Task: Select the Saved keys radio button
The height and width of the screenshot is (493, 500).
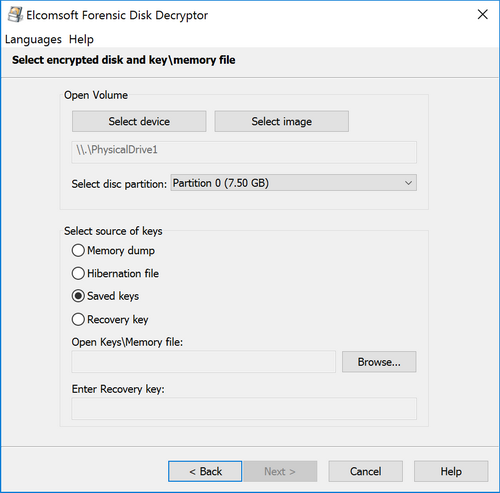Action: pyautogui.click(x=78, y=296)
